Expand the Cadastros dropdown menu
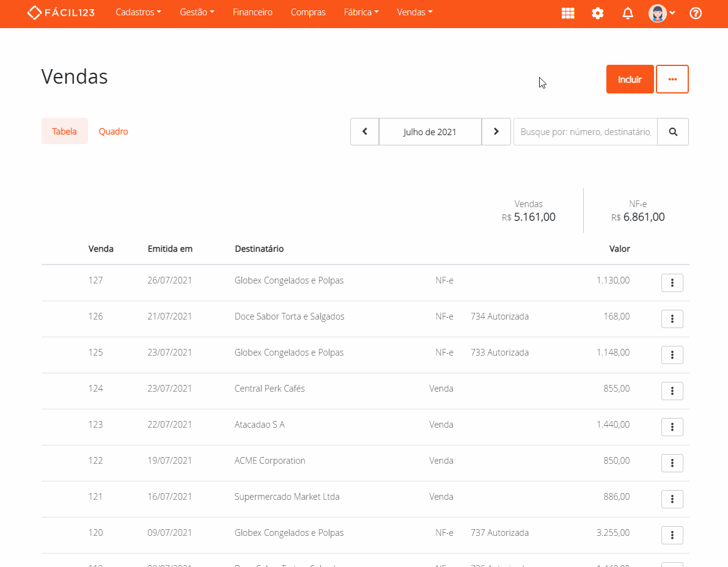This screenshot has height=567, width=728. coord(138,12)
